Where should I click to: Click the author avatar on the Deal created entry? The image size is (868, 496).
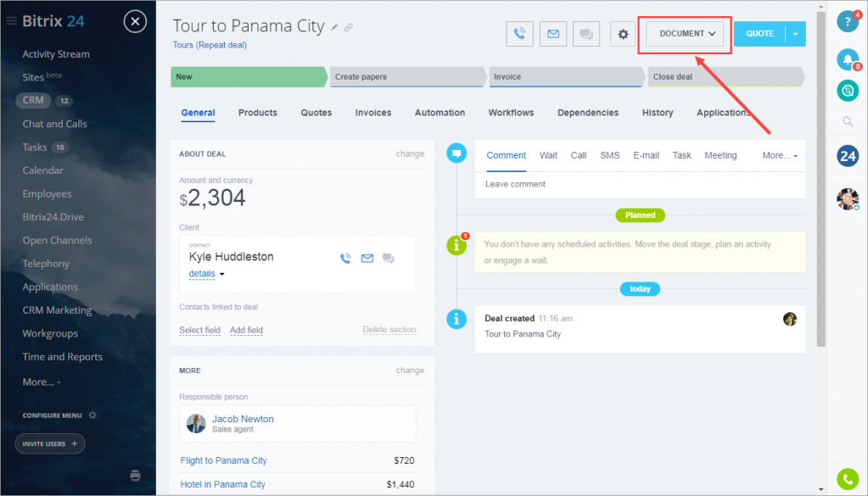click(790, 319)
